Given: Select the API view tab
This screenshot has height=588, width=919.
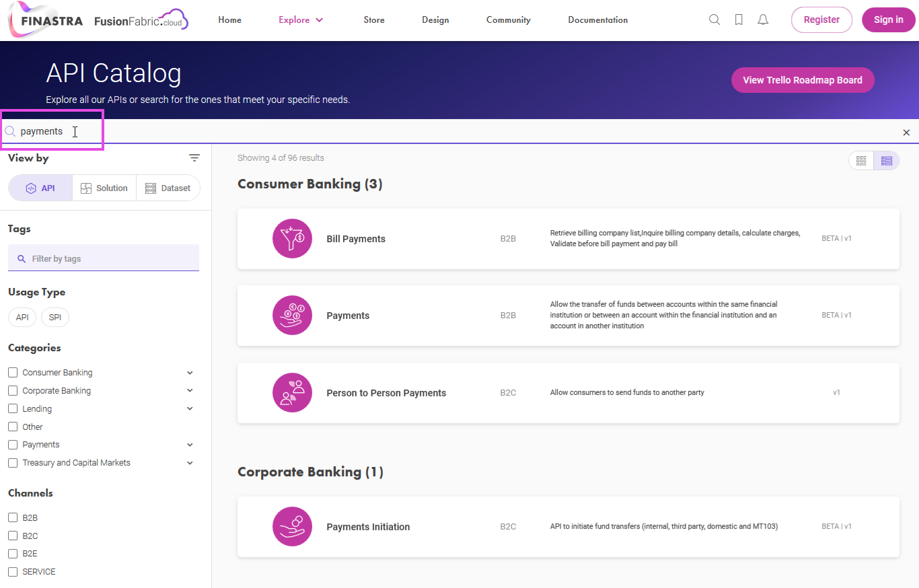Looking at the screenshot, I should (x=40, y=188).
